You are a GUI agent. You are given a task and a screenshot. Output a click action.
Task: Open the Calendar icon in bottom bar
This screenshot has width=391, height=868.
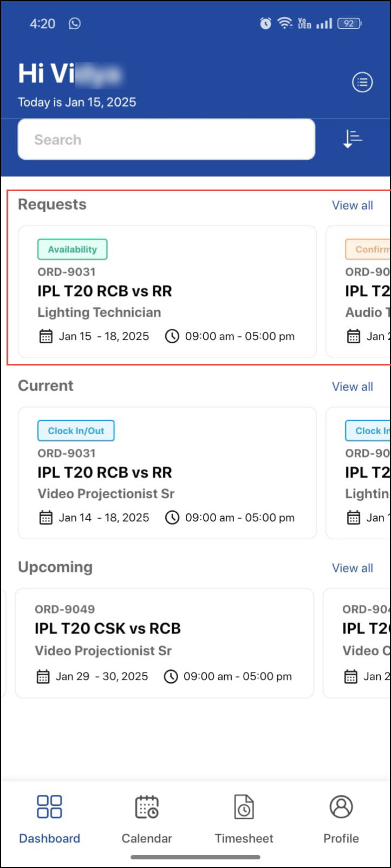[x=146, y=806]
